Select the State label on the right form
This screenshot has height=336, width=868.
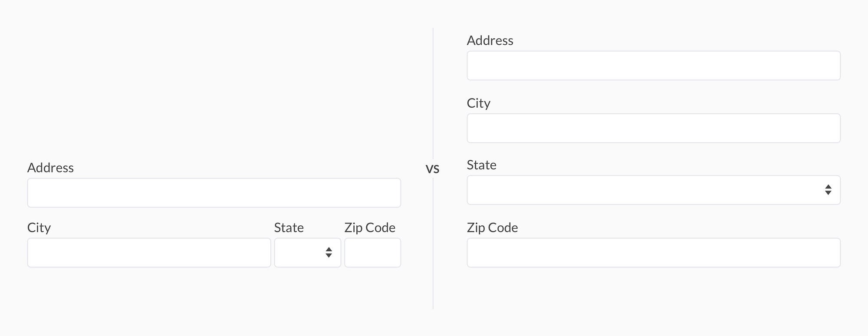tap(482, 165)
